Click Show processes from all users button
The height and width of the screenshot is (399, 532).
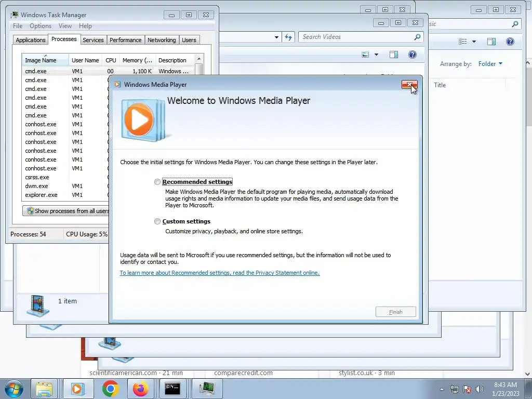point(66,211)
